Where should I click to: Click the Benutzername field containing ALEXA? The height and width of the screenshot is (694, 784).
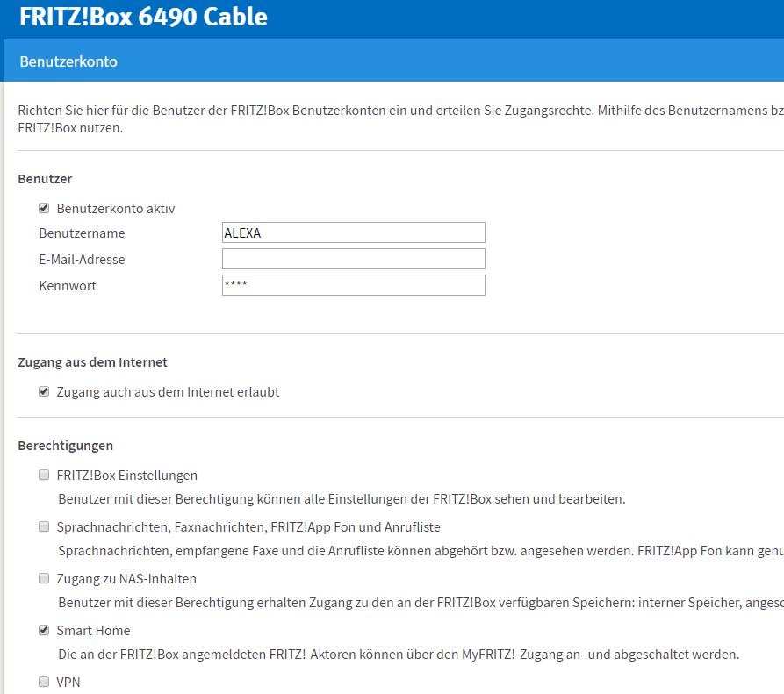[353, 233]
